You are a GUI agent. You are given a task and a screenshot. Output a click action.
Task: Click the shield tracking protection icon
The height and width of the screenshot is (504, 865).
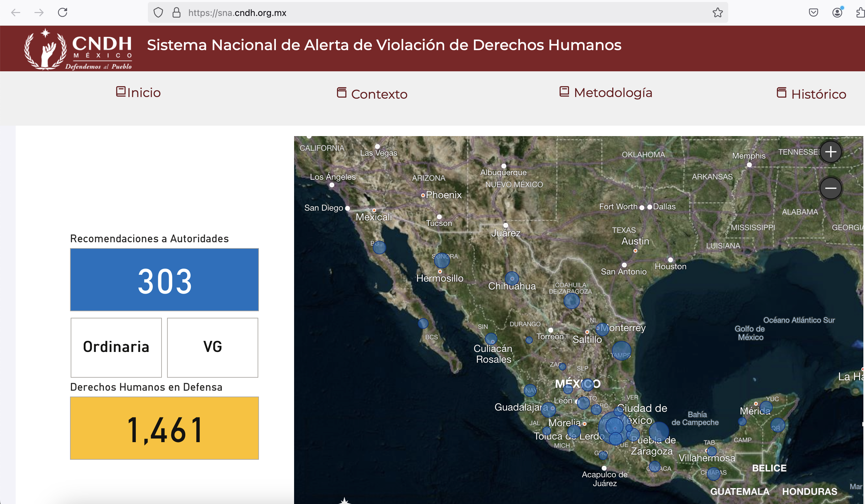pos(158,13)
